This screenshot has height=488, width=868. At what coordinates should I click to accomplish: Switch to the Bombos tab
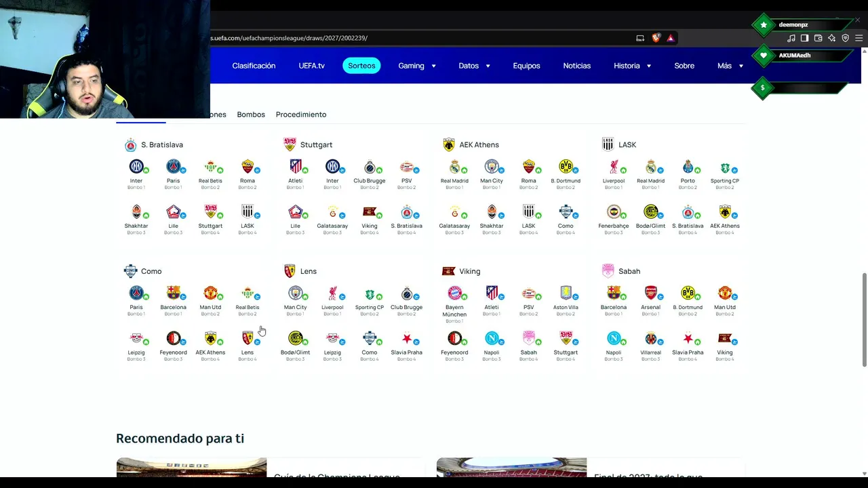(x=251, y=115)
